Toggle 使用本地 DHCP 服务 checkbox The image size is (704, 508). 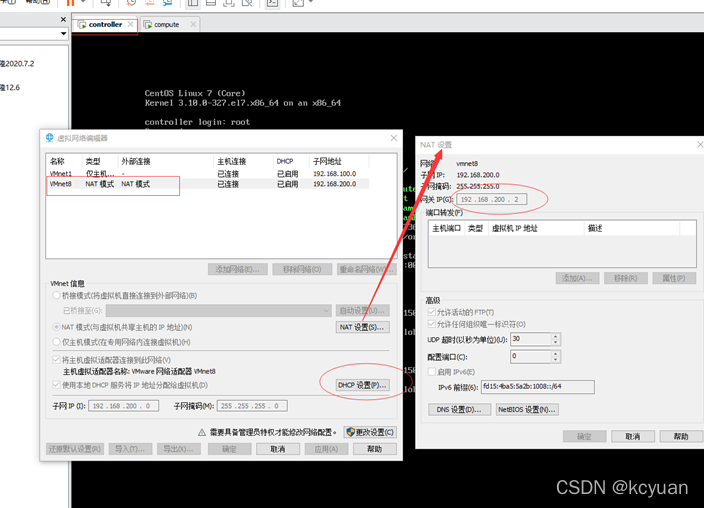coord(57,385)
